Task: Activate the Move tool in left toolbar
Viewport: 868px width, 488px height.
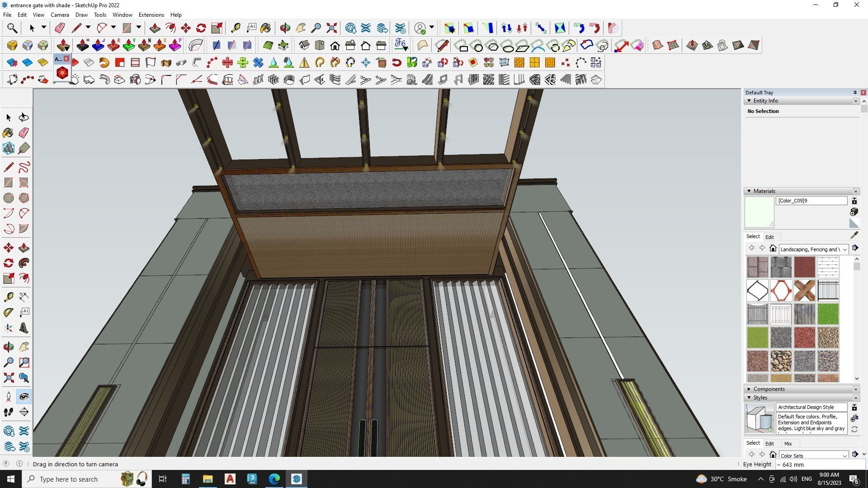Action: tap(9, 248)
